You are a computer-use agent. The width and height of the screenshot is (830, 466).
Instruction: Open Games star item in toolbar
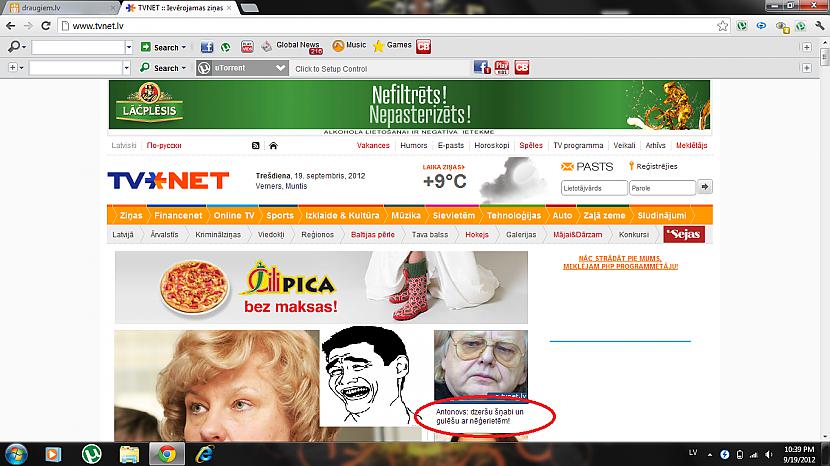[392, 46]
